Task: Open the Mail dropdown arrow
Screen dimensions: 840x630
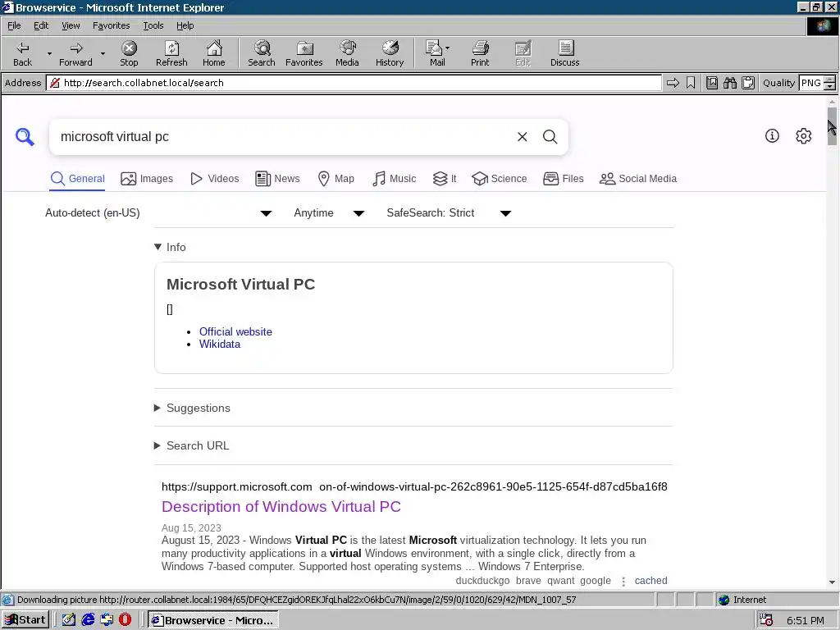Action: coord(447,48)
